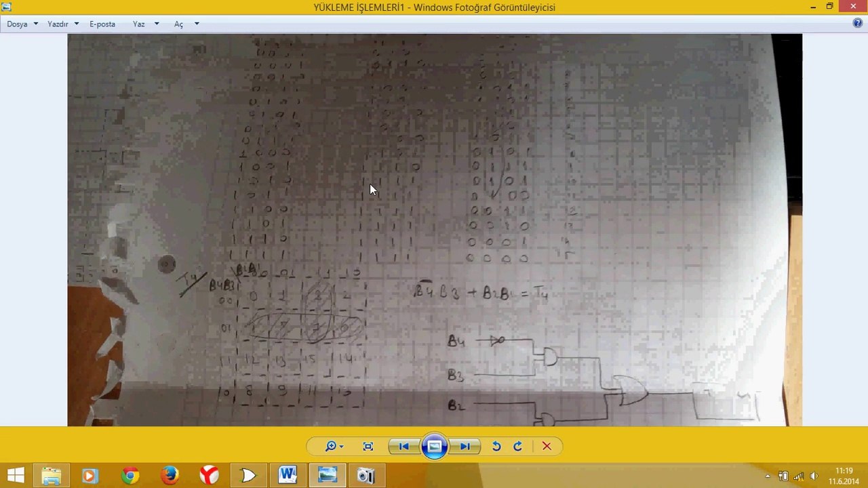
Task: Delete the photo with red X
Action: (x=547, y=446)
